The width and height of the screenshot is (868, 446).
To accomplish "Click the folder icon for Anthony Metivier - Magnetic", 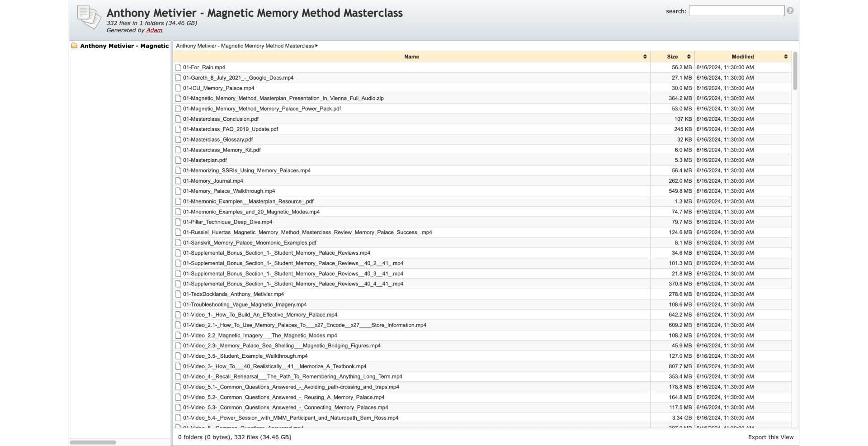I will 74,46.
